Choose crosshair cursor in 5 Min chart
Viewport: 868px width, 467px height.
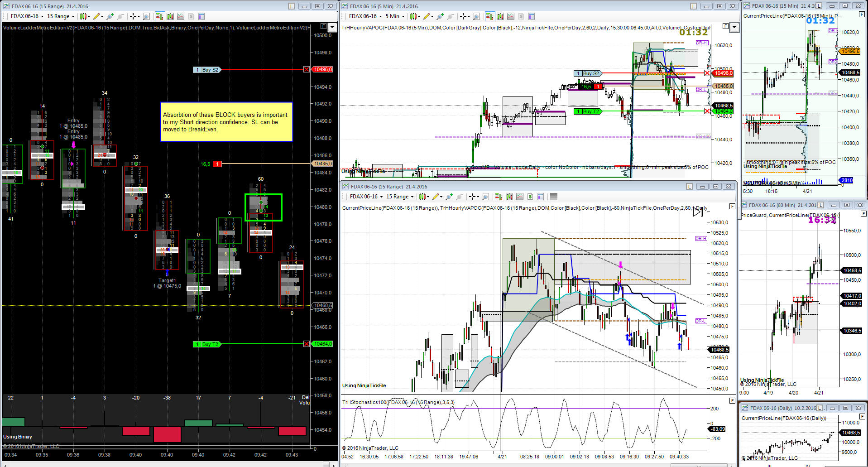[x=463, y=16]
